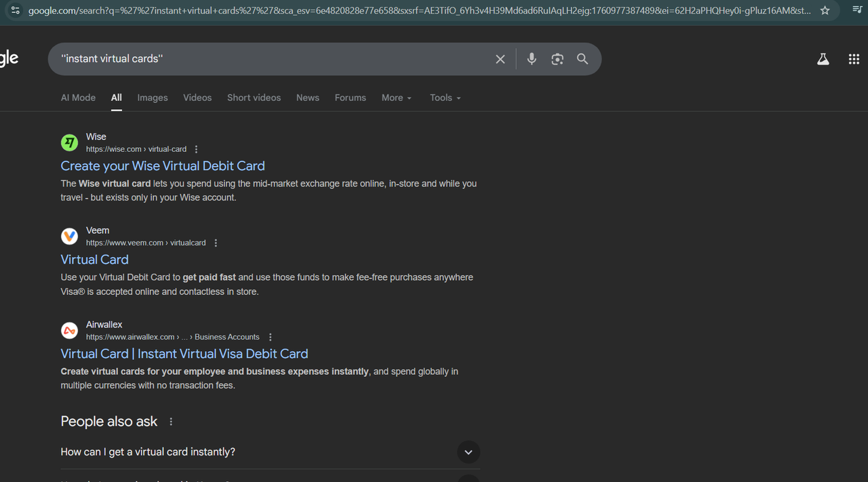Image resolution: width=868 pixels, height=482 pixels.
Task: Open the media control icon beside address bar
Action: [x=857, y=10]
